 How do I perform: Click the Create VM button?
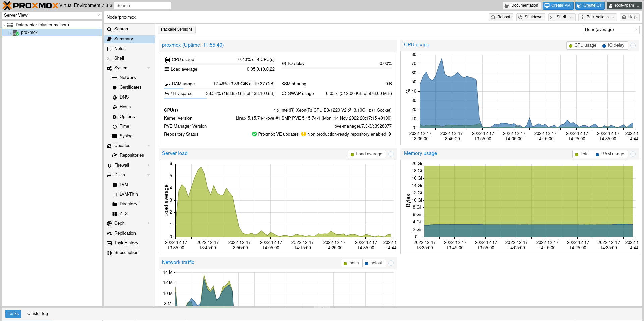pyautogui.click(x=558, y=6)
